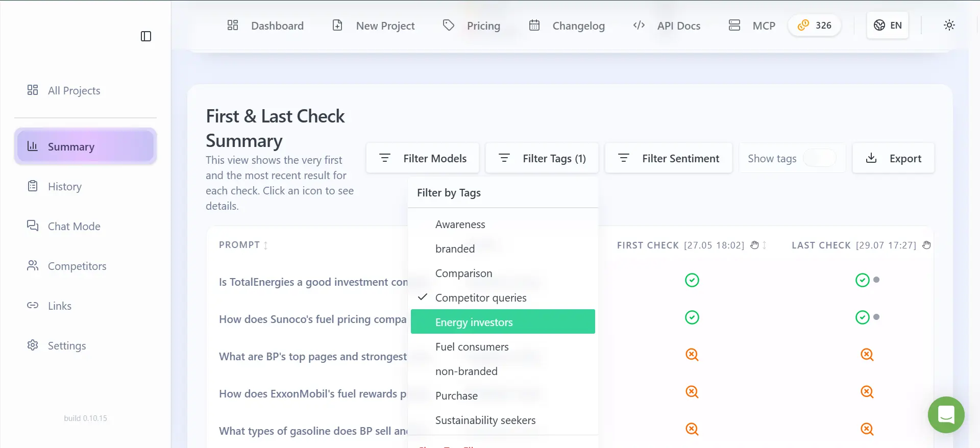Click the 326 credits coin badge

coord(815,25)
